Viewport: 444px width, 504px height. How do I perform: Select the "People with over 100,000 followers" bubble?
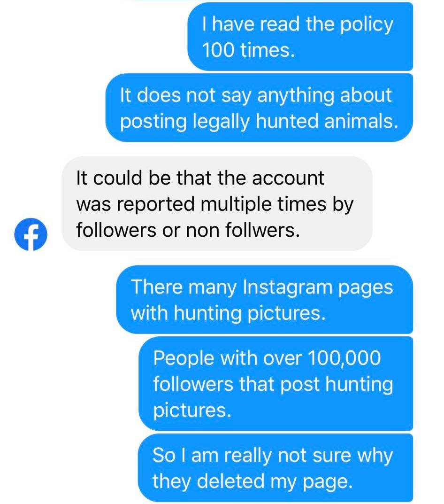point(276,384)
